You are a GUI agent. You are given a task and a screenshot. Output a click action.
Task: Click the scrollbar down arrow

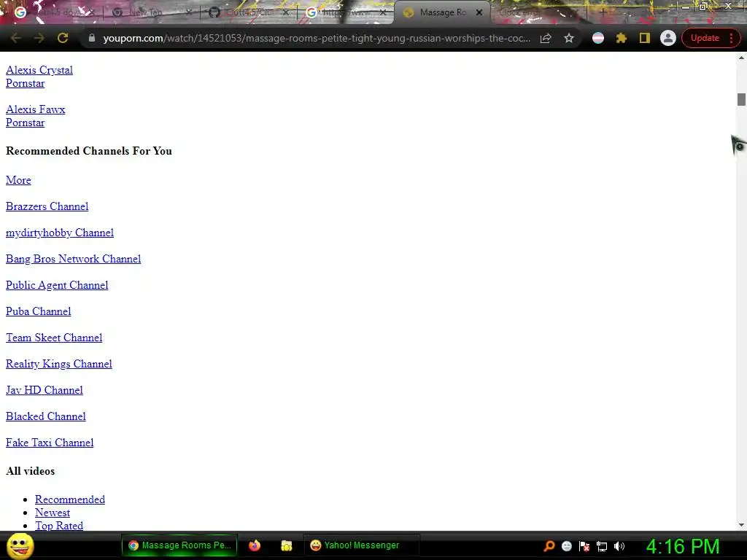click(x=741, y=525)
